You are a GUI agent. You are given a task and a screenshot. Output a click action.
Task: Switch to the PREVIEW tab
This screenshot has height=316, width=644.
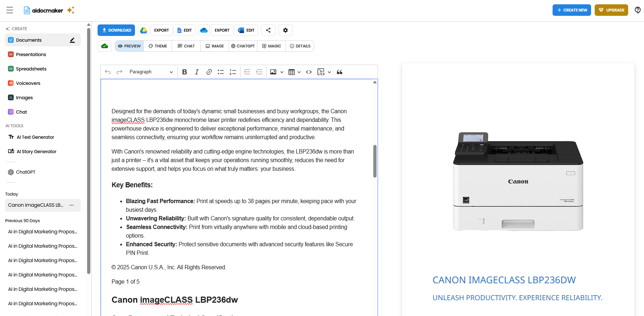[x=129, y=46]
